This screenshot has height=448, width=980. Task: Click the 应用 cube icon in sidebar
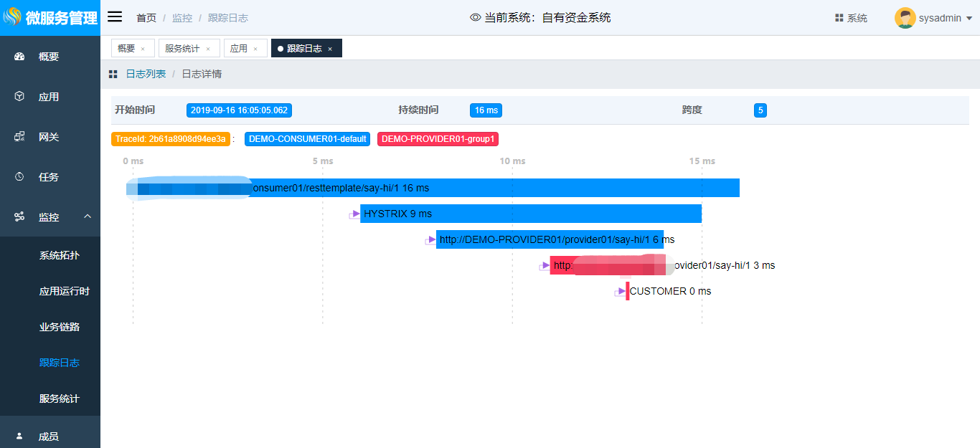pyautogui.click(x=19, y=97)
